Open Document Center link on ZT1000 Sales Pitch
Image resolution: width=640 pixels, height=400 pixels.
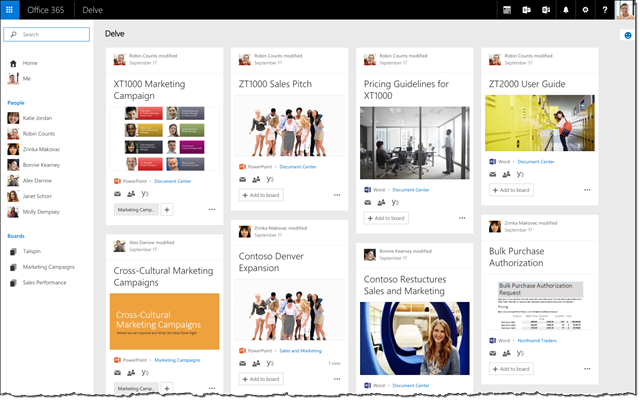point(298,167)
